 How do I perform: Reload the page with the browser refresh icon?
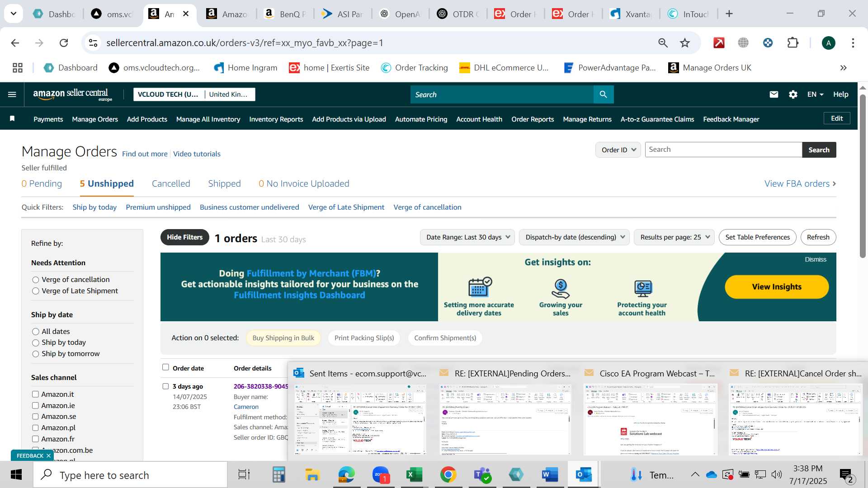(64, 43)
